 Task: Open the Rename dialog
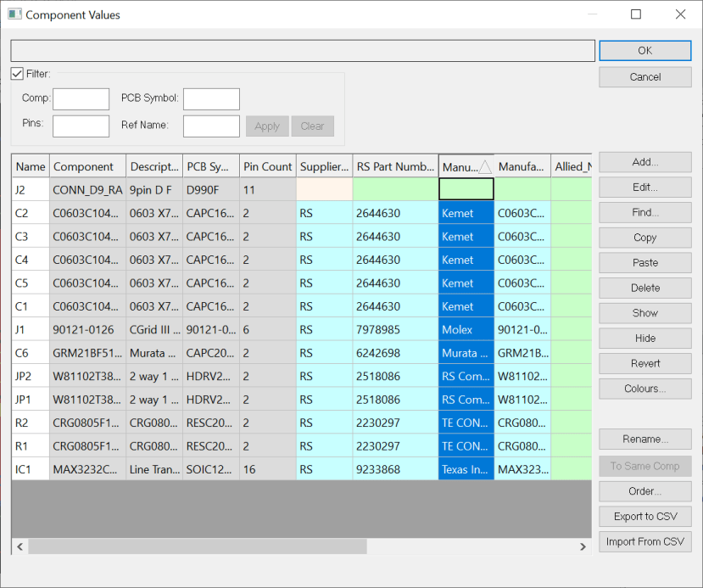click(644, 439)
